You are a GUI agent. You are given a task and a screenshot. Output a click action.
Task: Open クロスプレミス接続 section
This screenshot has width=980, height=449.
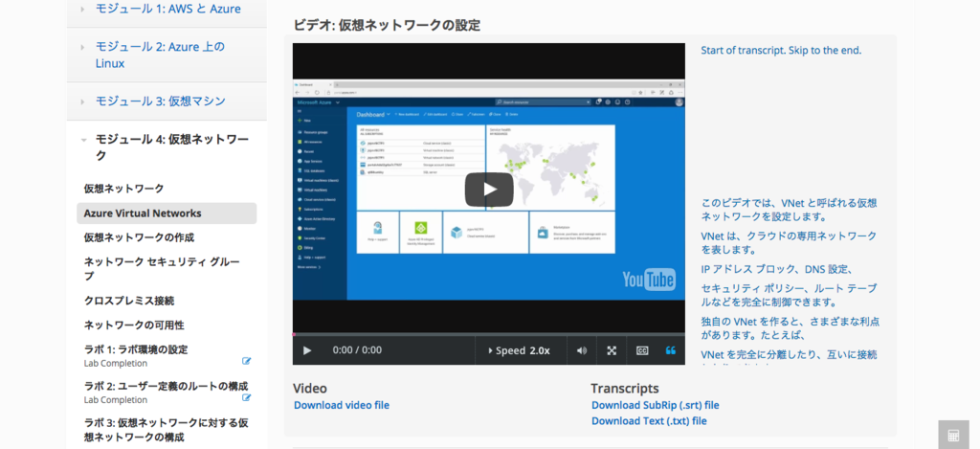coord(129,301)
